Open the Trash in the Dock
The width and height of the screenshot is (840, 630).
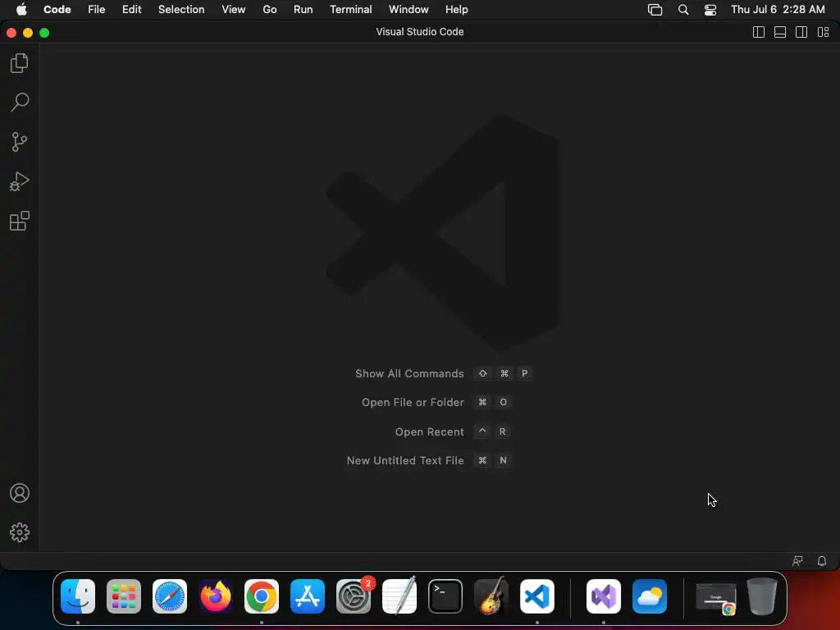pos(762,596)
